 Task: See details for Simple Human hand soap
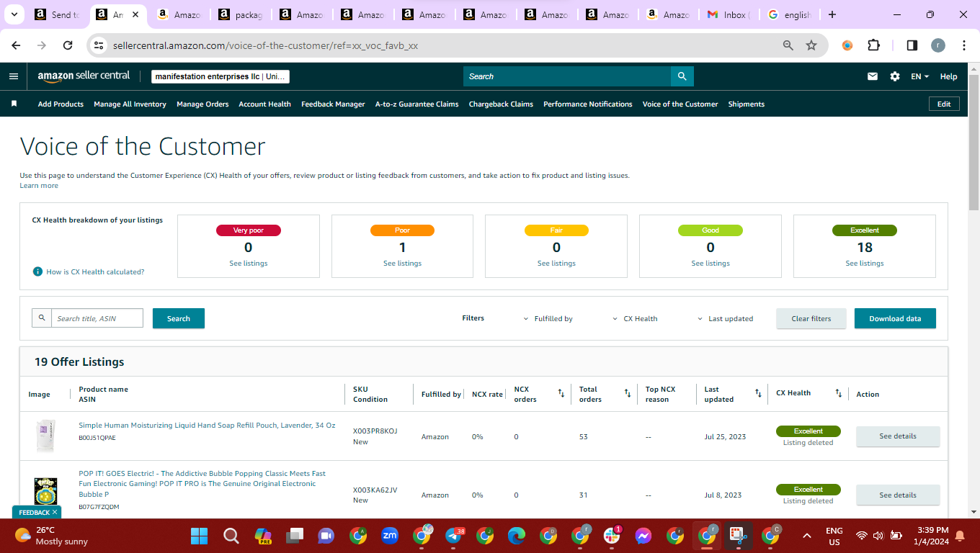click(x=898, y=436)
